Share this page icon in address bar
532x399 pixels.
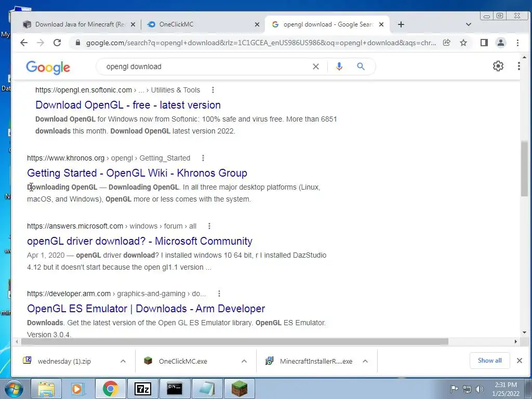446,43
